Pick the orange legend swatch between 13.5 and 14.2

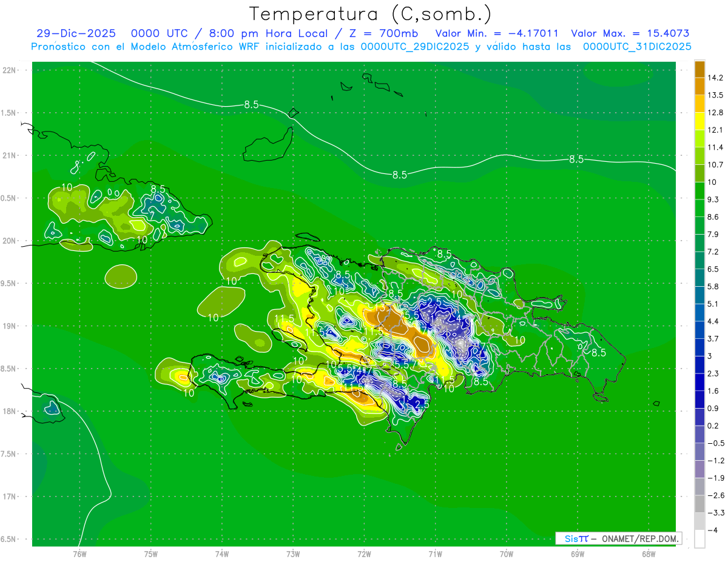click(699, 87)
